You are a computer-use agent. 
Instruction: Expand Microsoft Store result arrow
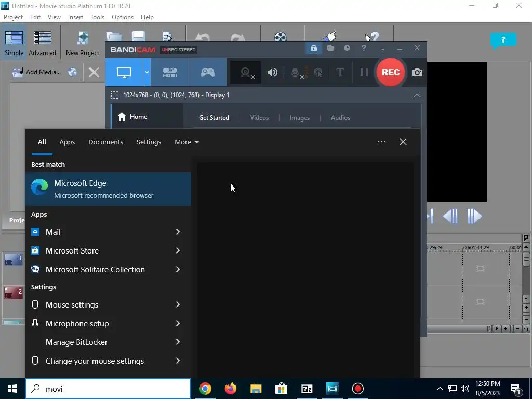(178, 250)
